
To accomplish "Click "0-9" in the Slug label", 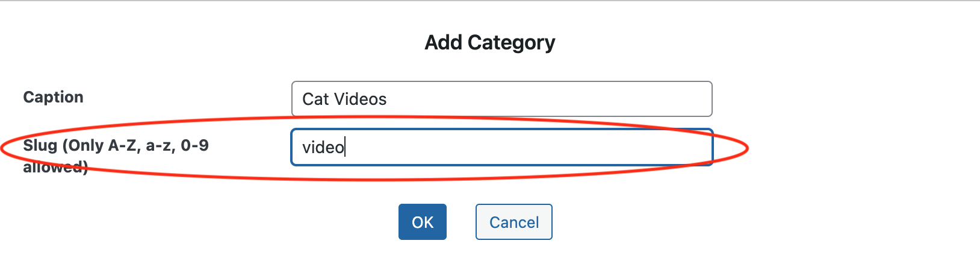I will (x=195, y=145).
